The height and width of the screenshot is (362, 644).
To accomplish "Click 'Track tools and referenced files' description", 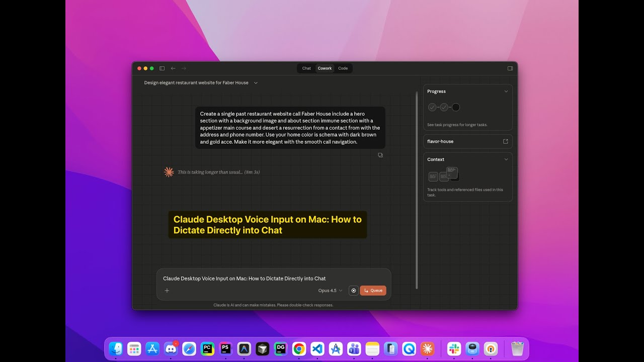I will coord(465,192).
